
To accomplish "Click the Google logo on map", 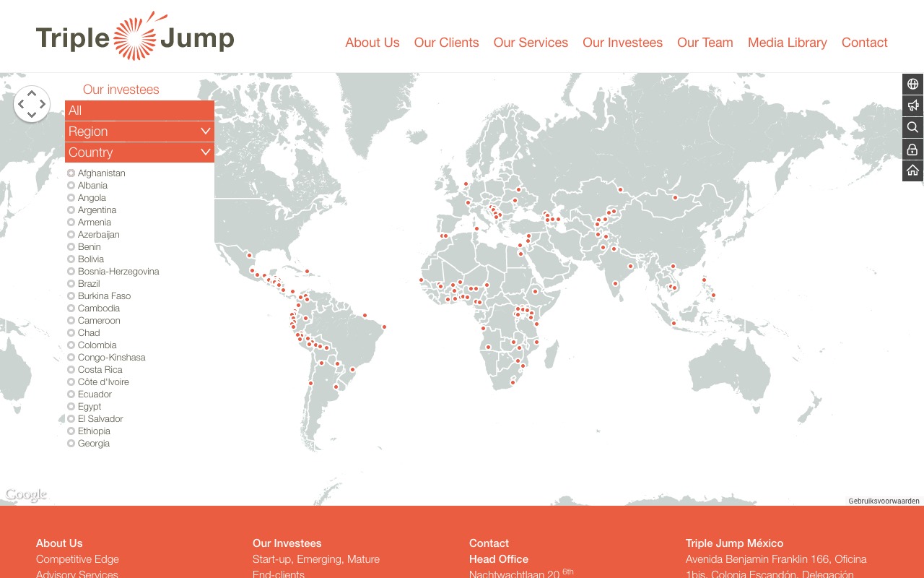I will coord(26,495).
